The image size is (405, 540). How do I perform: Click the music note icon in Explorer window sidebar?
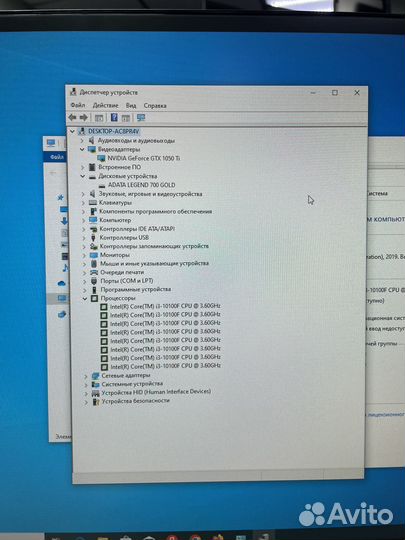[65, 267]
